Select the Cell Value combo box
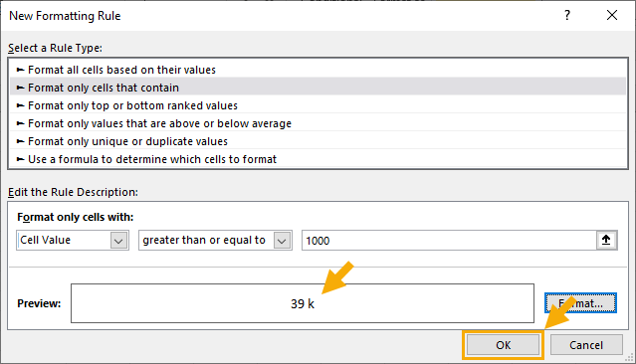 [73, 241]
